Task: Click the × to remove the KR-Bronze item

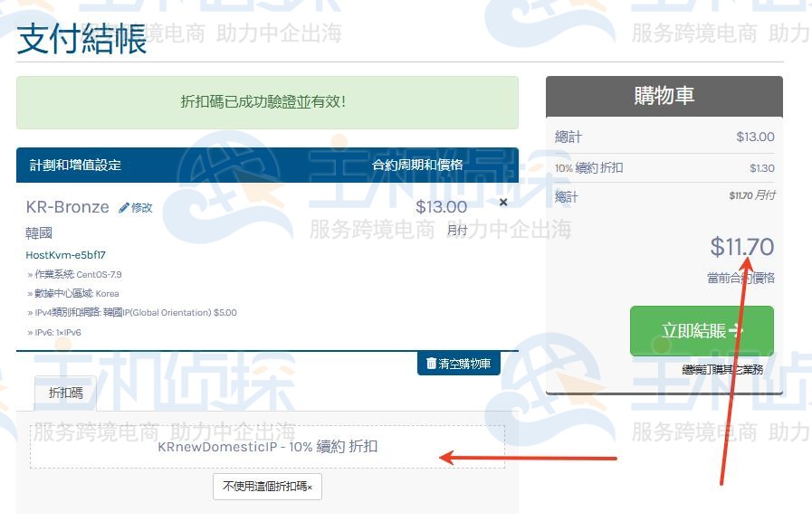Action: [503, 203]
